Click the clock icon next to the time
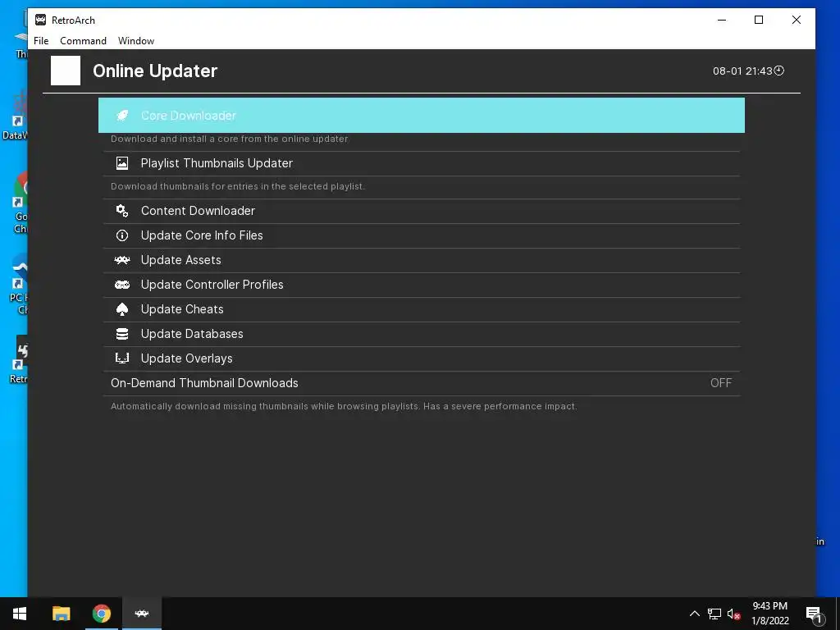This screenshot has width=840, height=630. click(x=779, y=71)
